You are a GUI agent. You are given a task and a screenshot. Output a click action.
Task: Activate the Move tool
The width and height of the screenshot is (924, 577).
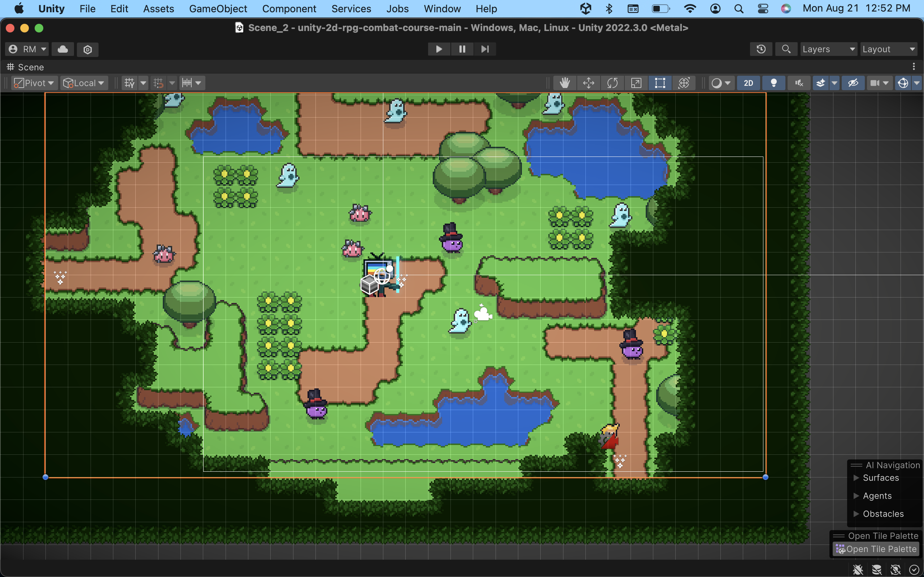coord(588,83)
